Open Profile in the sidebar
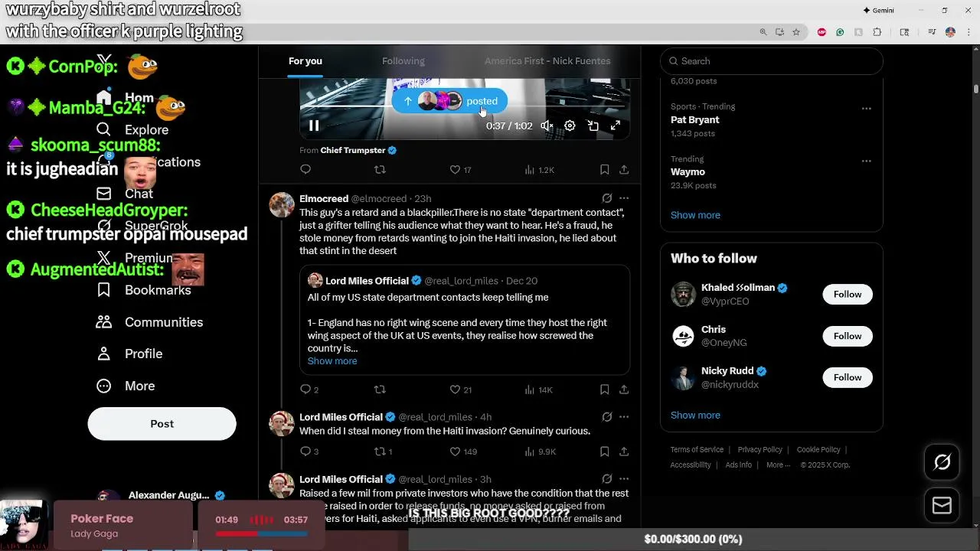 click(129, 354)
